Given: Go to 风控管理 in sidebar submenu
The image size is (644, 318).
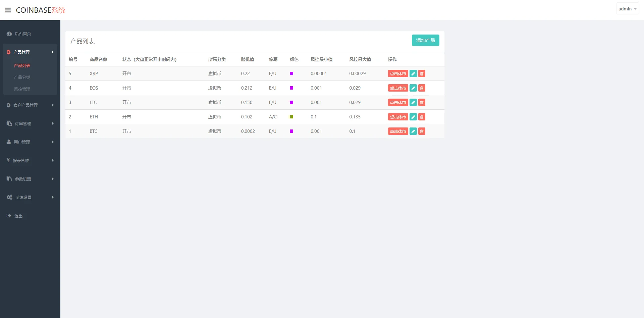Looking at the screenshot, I should pyautogui.click(x=22, y=89).
